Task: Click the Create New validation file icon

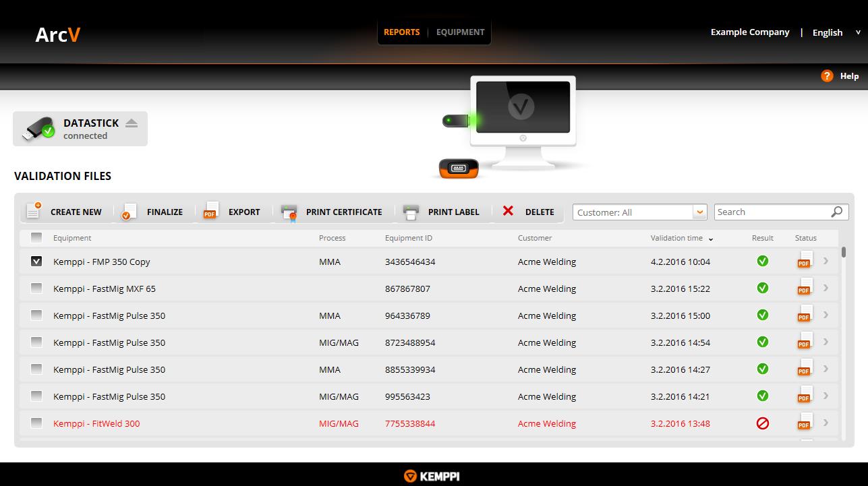Action: pyautogui.click(x=34, y=210)
